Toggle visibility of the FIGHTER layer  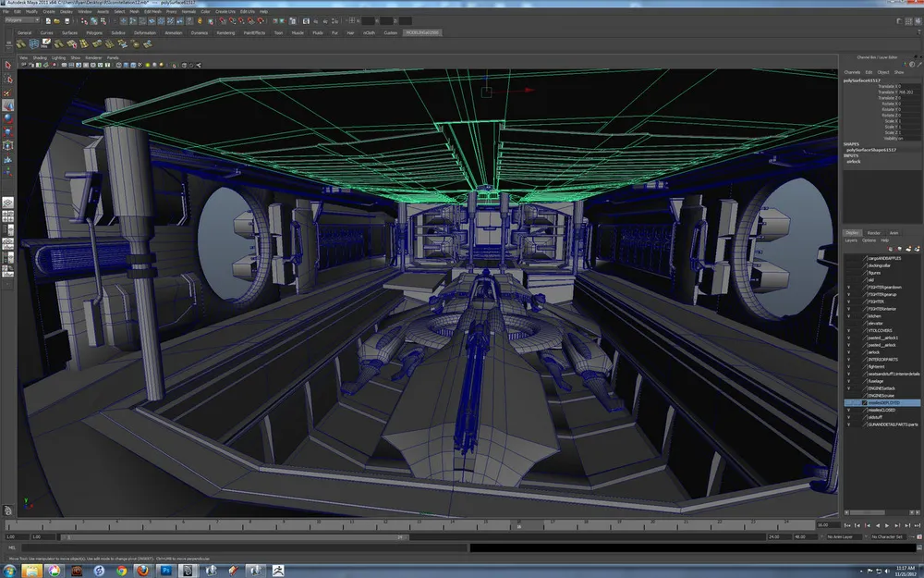coord(848,301)
